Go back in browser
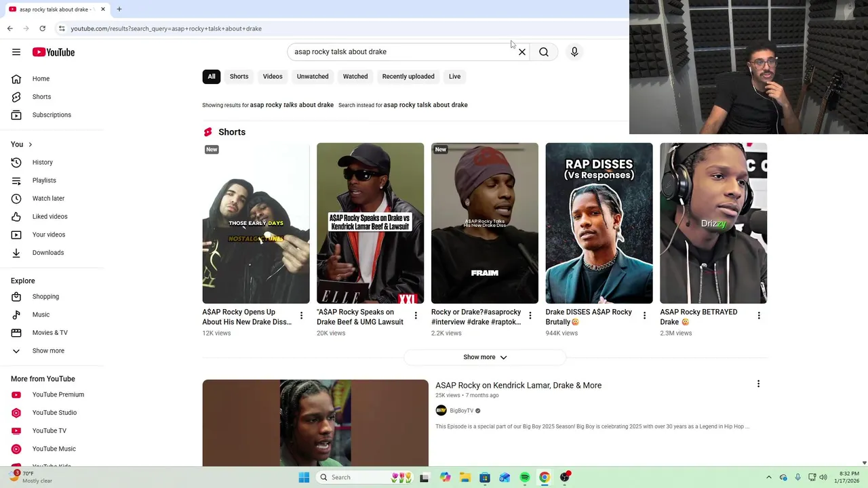 click(9, 28)
